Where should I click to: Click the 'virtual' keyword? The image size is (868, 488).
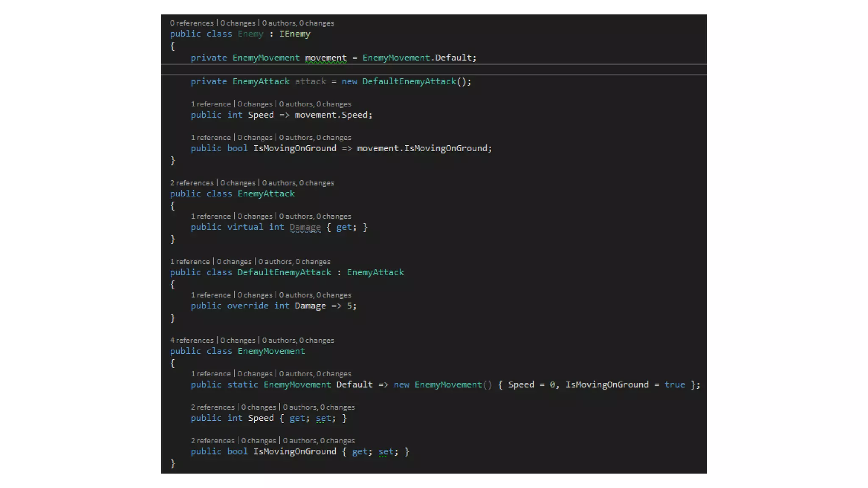click(x=245, y=227)
